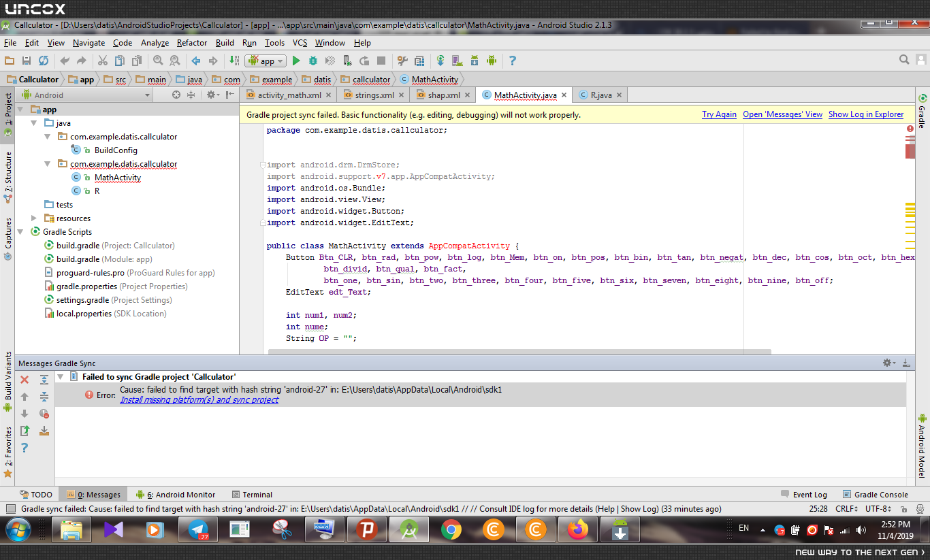Open the Refactor menu
Image resolution: width=930 pixels, height=560 pixels.
[192, 43]
